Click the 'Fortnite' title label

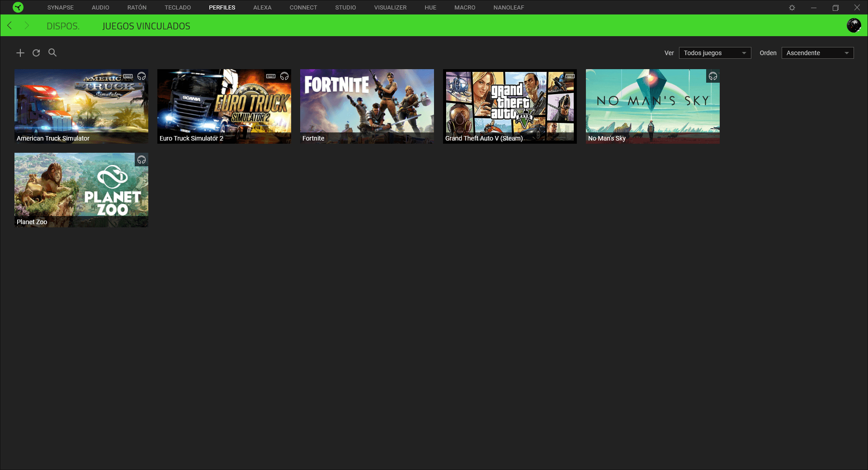pos(313,138)
